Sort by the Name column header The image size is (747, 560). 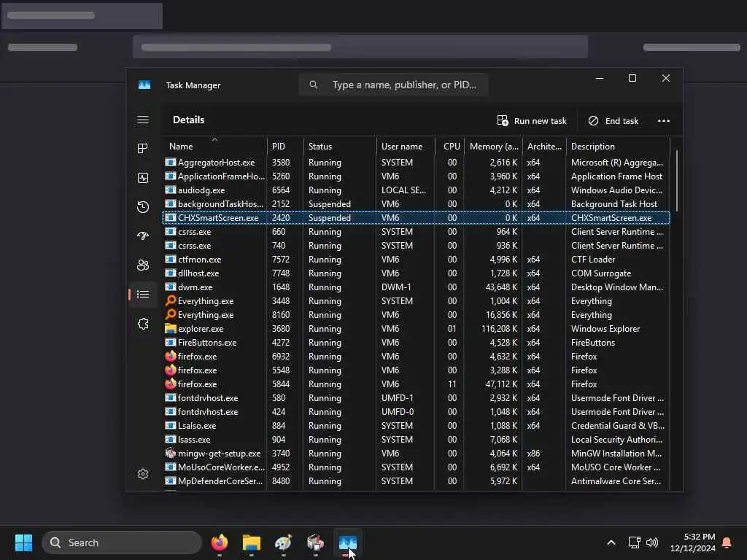click(214, 146)
